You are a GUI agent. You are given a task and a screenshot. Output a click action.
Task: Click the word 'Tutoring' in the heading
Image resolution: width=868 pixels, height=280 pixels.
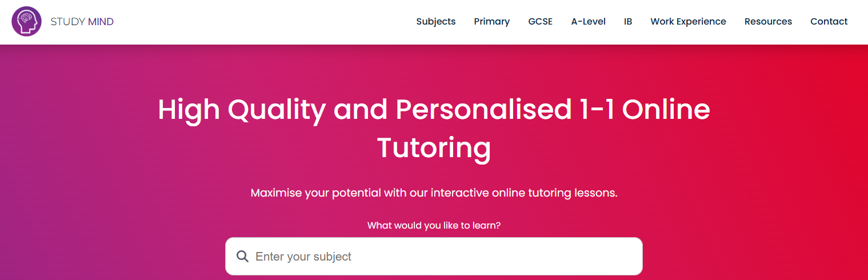pyautogui.click(x=434, y=147)
